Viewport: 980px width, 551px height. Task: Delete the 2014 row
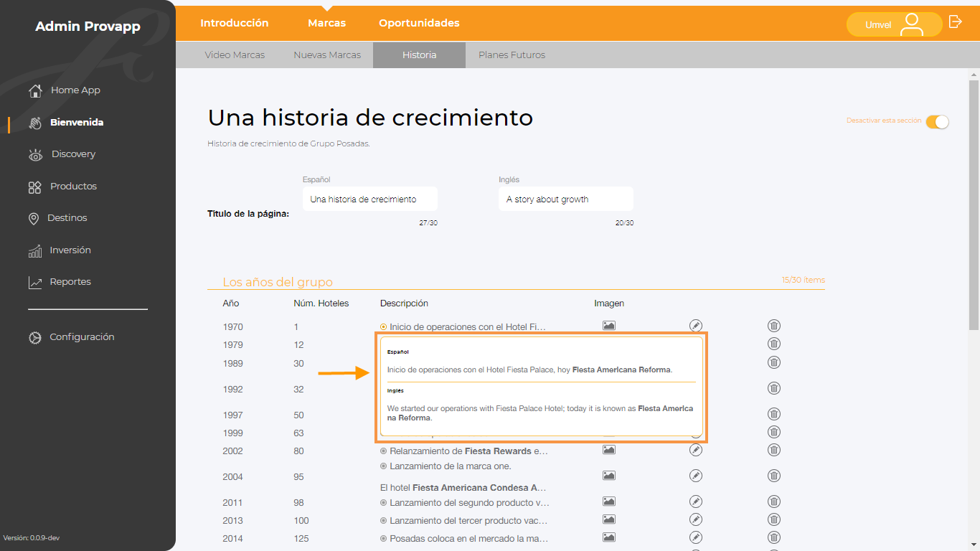[x=774, y=537]
